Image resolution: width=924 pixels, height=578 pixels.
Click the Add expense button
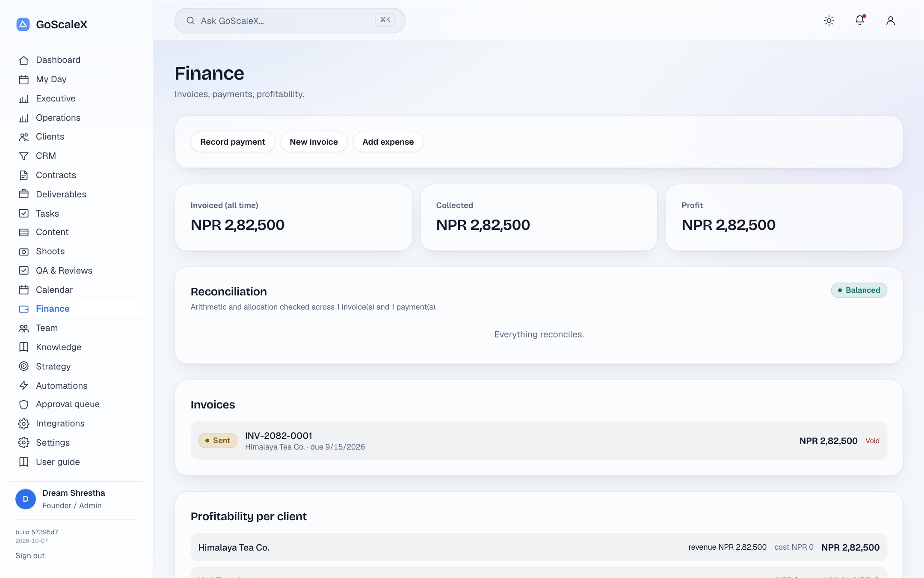388,142
